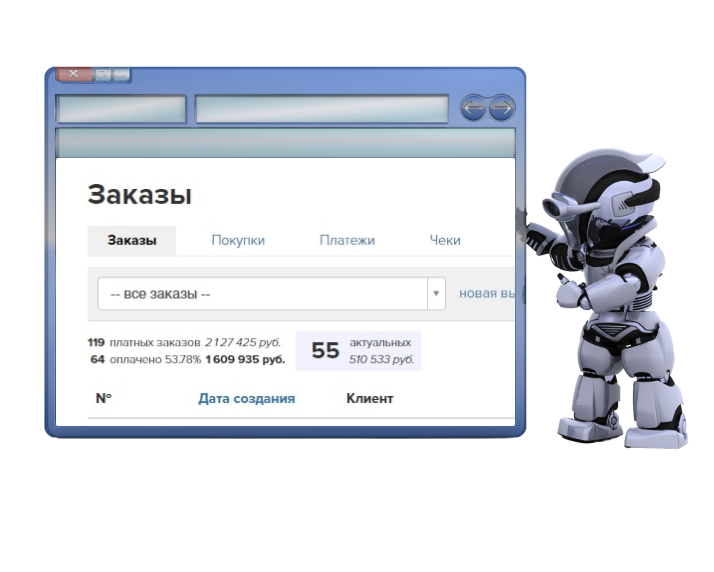Click the maximize window button
714x572 pixels.
click(102, 74)
